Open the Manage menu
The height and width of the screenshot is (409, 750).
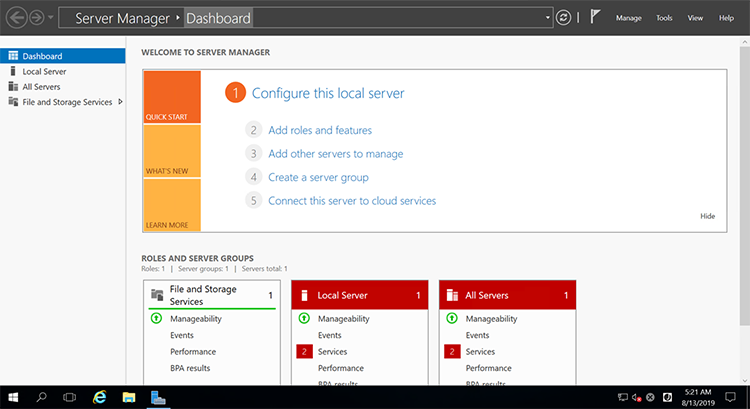(628, 18)
